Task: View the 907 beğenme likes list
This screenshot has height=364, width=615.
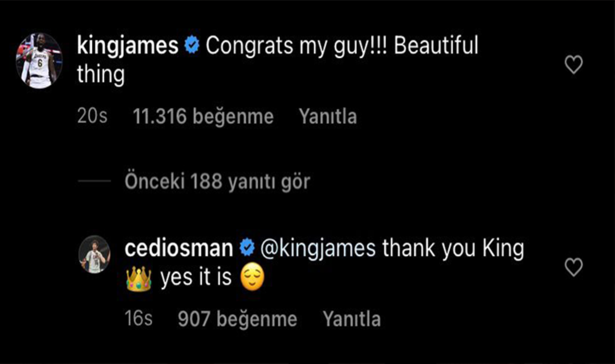Action: 237,319
